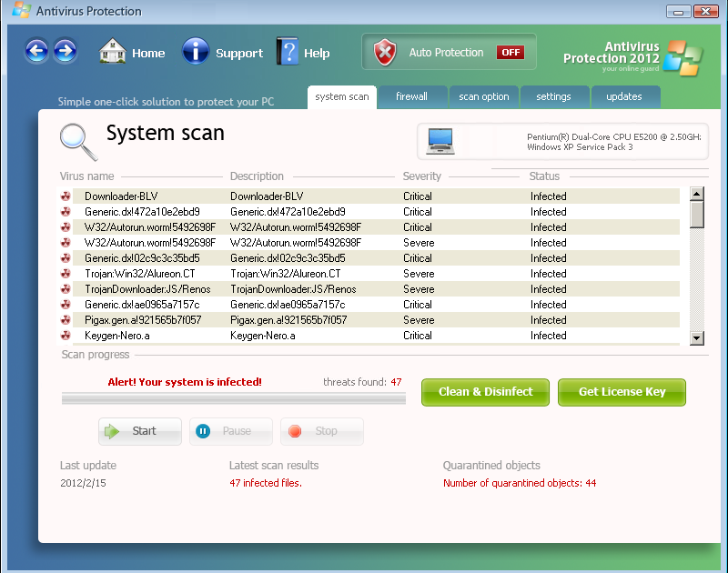Click the Severe severity of Pigax.gen.a!921565b7f057

(x=419, y=320)
